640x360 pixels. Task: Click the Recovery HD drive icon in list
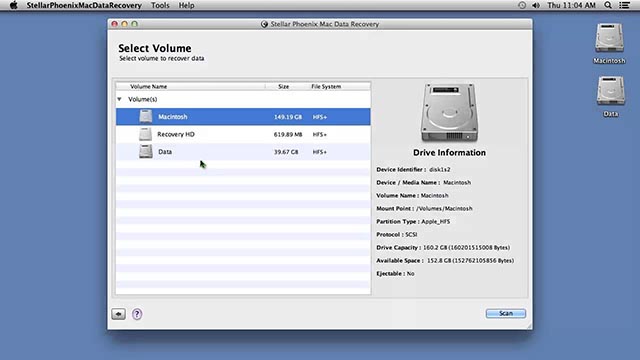tap(145, 134)
